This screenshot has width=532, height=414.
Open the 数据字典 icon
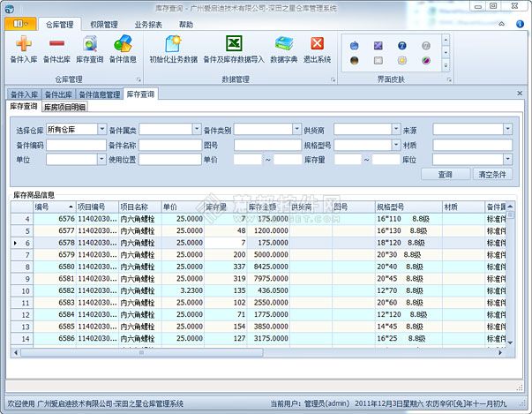point(283,49)
